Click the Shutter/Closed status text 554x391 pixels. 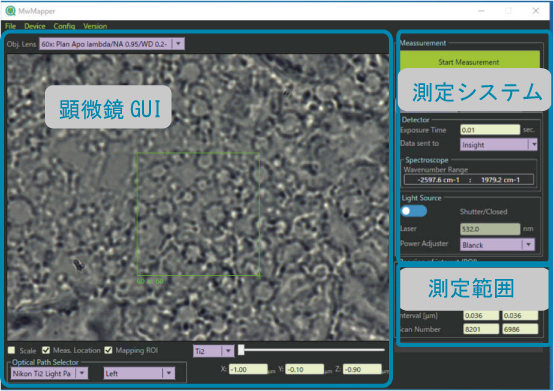(x=483, y=212)
